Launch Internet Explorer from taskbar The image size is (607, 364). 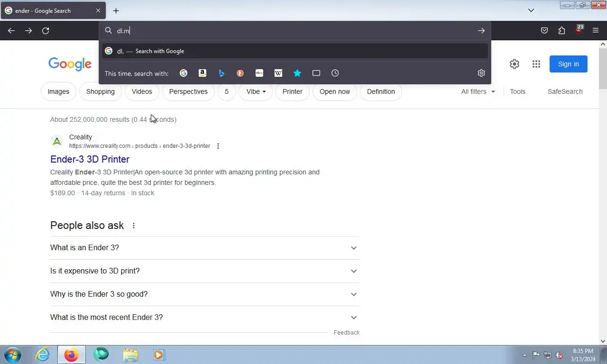coord(42,355)
